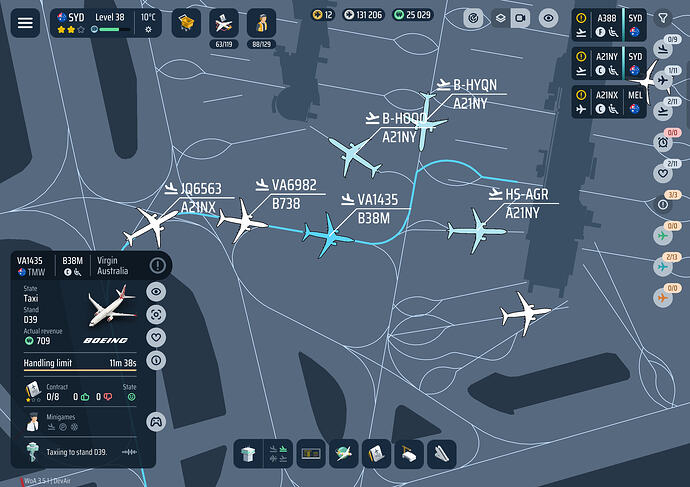Click the radar view icon
690x487 pixels.
(x=473, y=18)
